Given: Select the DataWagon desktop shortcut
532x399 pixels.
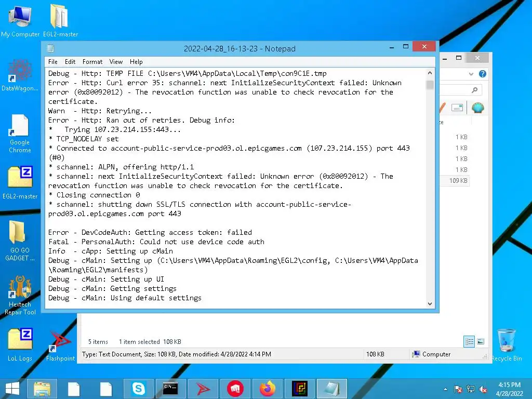Looking at the screenshot, I should coord(20,75).
